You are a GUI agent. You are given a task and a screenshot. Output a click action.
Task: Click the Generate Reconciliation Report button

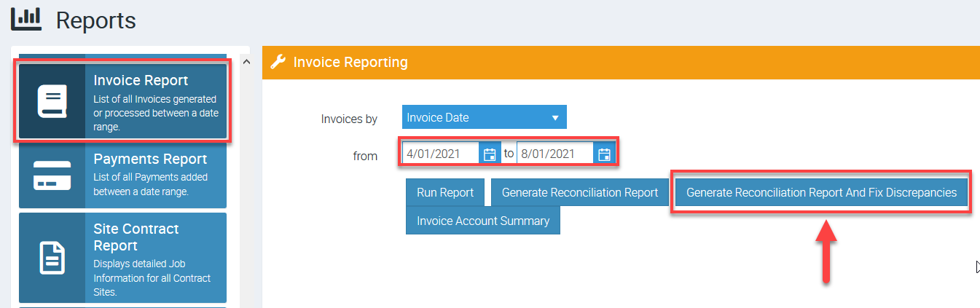(579, 193)
